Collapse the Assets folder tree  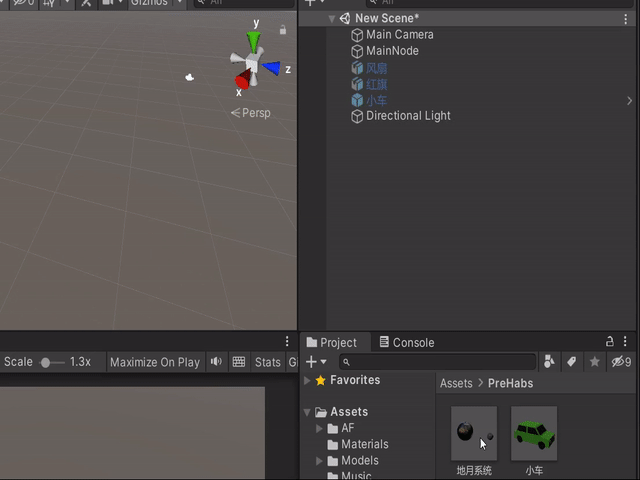pos(307,412)
